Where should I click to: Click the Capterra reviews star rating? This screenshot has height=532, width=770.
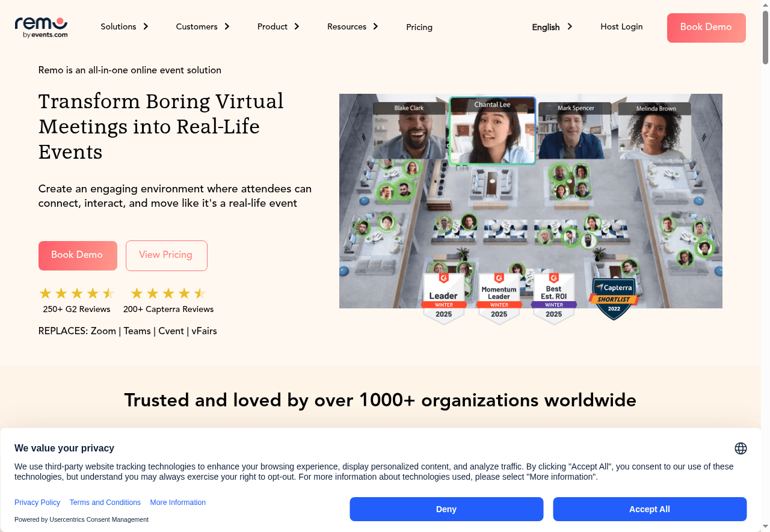coord(168,293)
